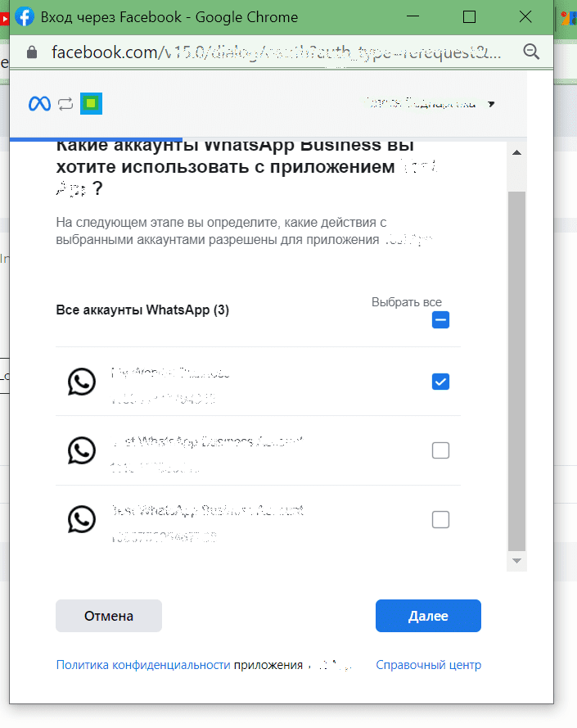The image size is (577, 728).
Task: Click the 'Отмена' button
Action: [109, 616]
